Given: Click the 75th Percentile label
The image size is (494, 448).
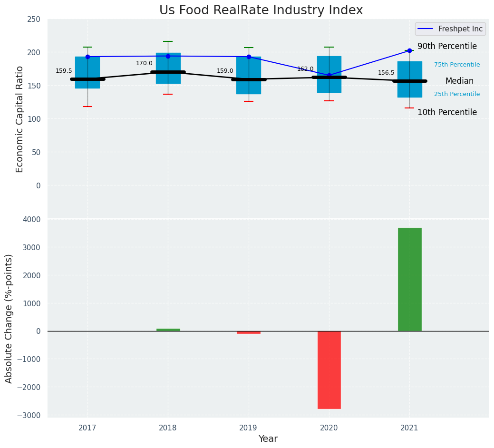Looking at the screenshot, I should click(456, 65).
